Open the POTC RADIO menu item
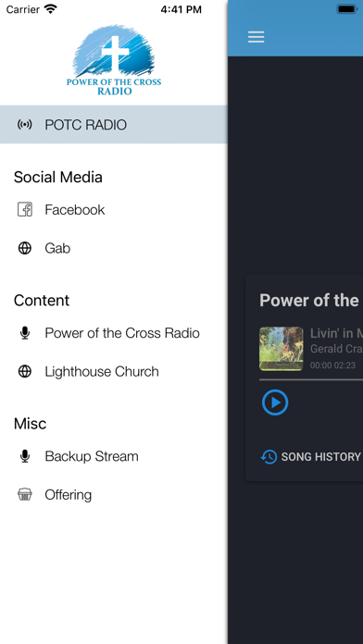This screenshot has width=363, height=644. (114, 124)
